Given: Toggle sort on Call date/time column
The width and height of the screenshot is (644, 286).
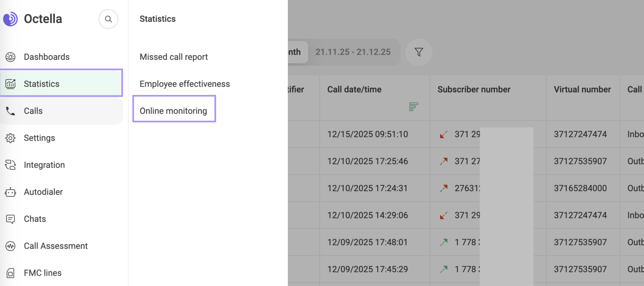Looking at the screenshot, I should click(413, 107).
